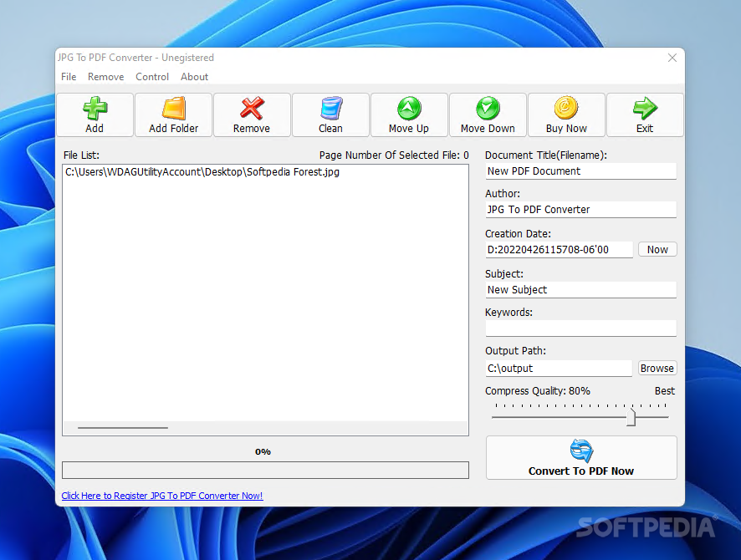Open the About menu

click(194, 77)
